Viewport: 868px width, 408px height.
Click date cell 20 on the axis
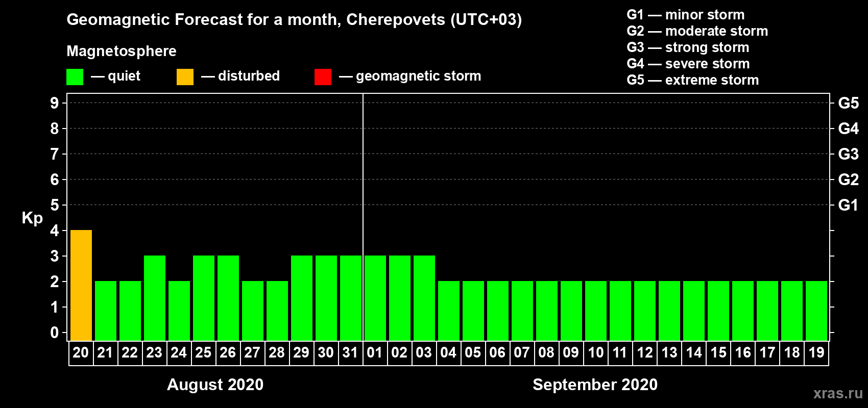pos(81,353)
